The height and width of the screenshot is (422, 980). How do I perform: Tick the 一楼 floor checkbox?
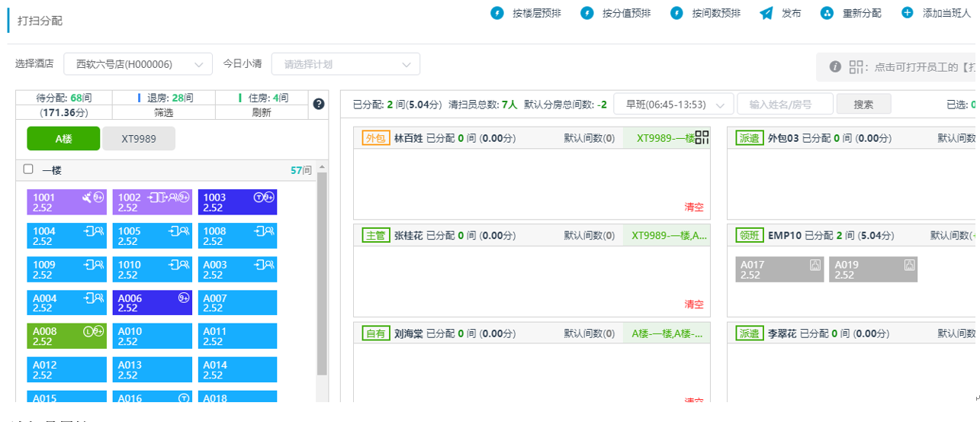click(28, 169)
